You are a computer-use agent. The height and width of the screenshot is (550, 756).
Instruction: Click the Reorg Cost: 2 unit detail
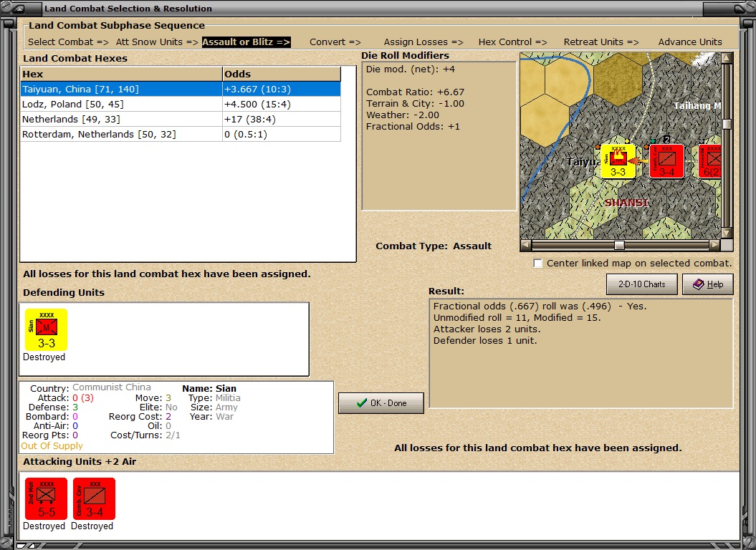pyautogui.click(x=140, y=417)
